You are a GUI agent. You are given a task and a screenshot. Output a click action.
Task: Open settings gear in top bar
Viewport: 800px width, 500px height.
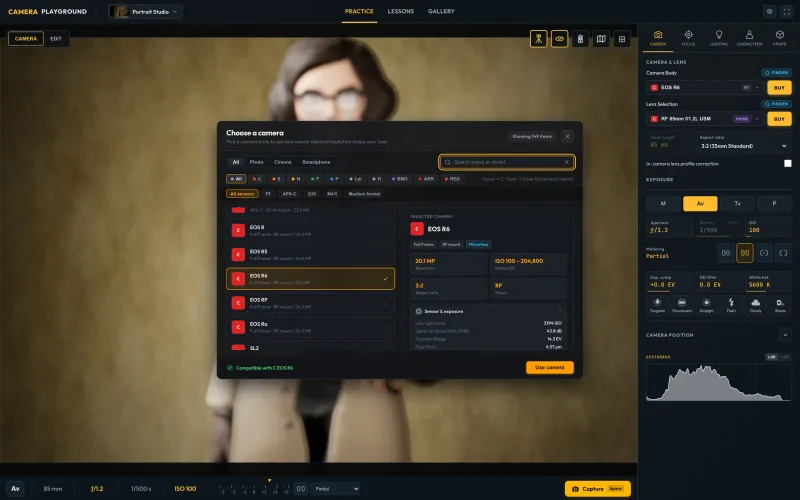click(769, 11)
